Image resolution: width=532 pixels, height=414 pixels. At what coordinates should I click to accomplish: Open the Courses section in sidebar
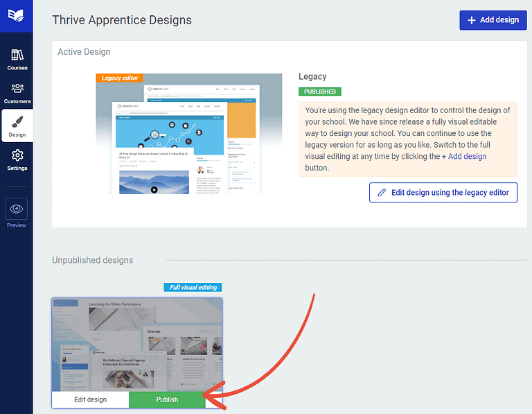pos(17,60)
